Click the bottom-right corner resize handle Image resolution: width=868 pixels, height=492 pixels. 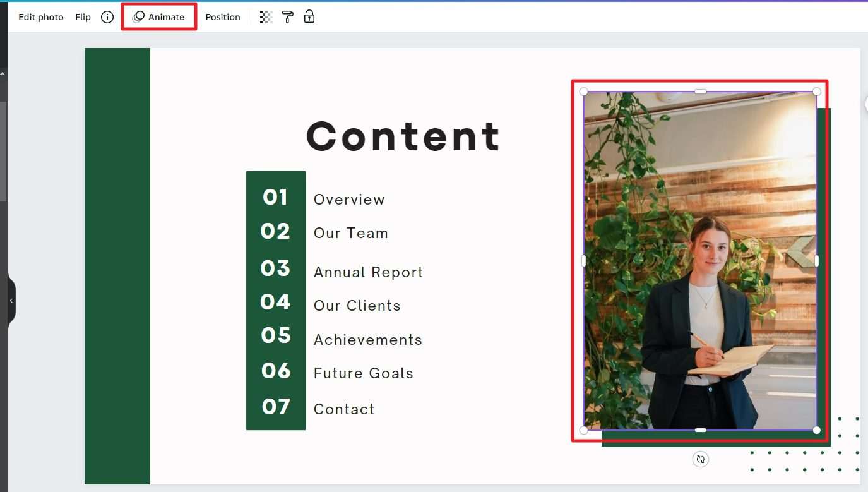pos(817,430)
